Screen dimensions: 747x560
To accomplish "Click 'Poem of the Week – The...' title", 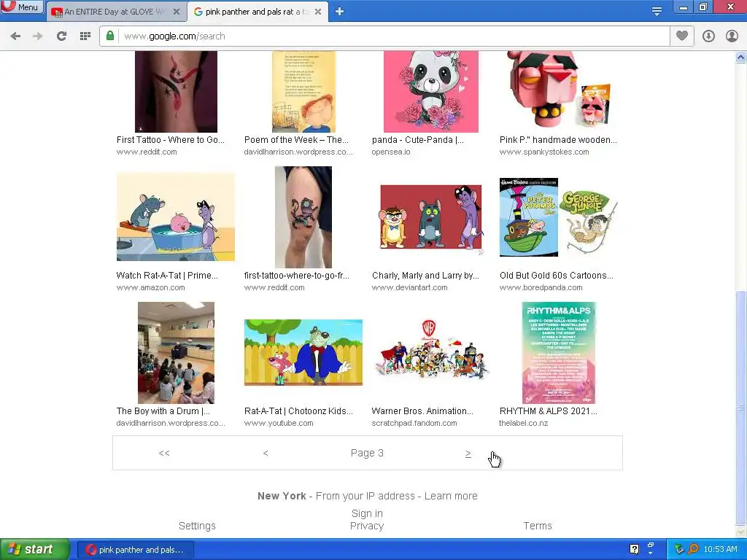I will (x=296, y=139).
